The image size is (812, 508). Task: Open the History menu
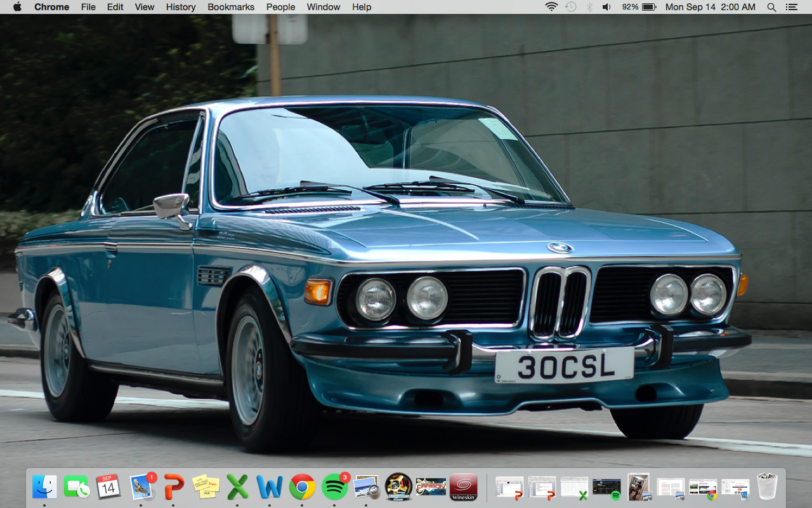click(x=181, y=7)
